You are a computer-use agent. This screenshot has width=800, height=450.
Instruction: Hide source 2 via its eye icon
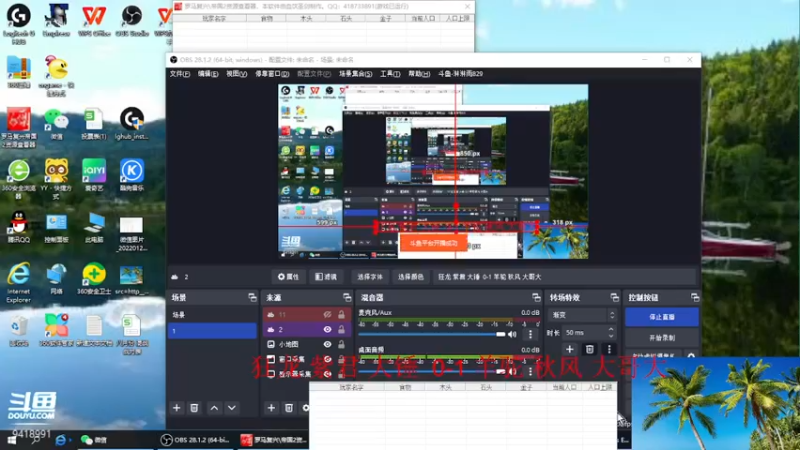click(328, 330)
